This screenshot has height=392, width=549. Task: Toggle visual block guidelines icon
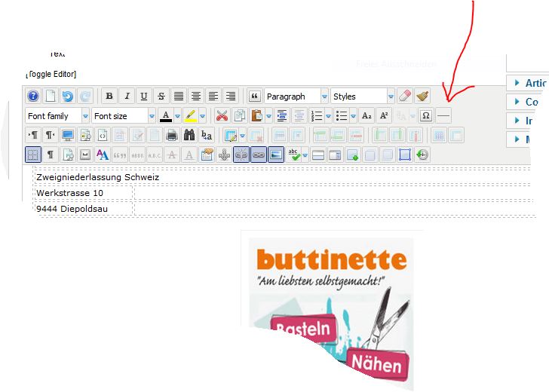tap(33, 155)
